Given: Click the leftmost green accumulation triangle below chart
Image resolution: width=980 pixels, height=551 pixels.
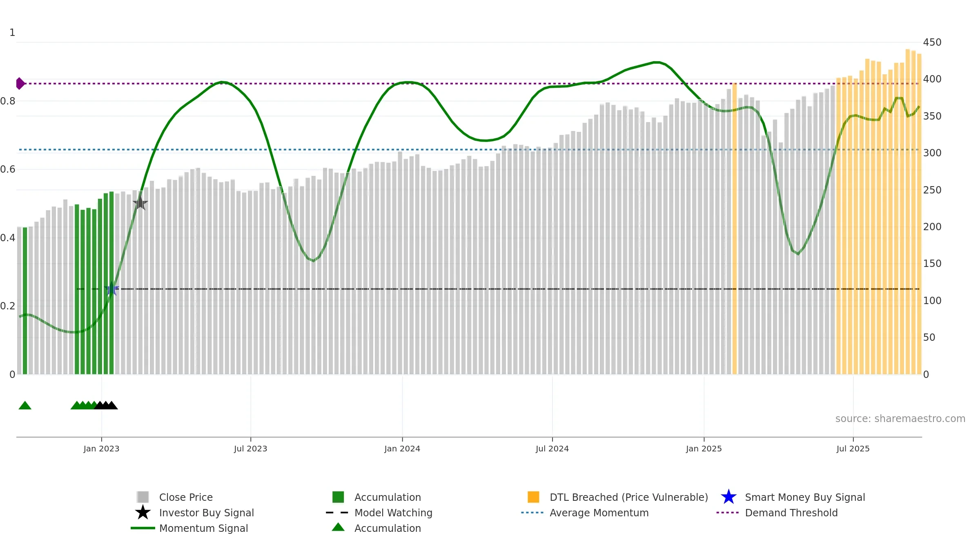Looking at the screenshot, I should tap(25, 405).
